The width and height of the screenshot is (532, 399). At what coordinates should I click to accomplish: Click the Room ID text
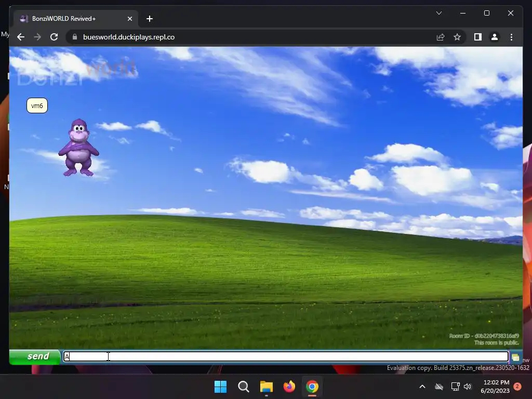point(484,336)
